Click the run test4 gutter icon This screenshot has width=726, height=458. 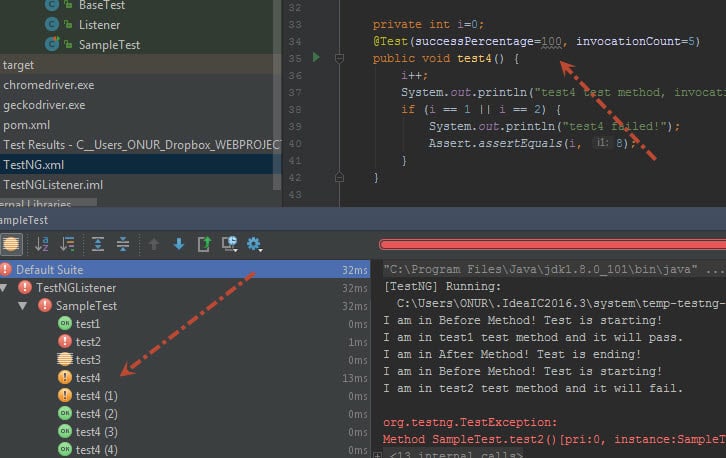pyautogui.click(x=316, y=57)
